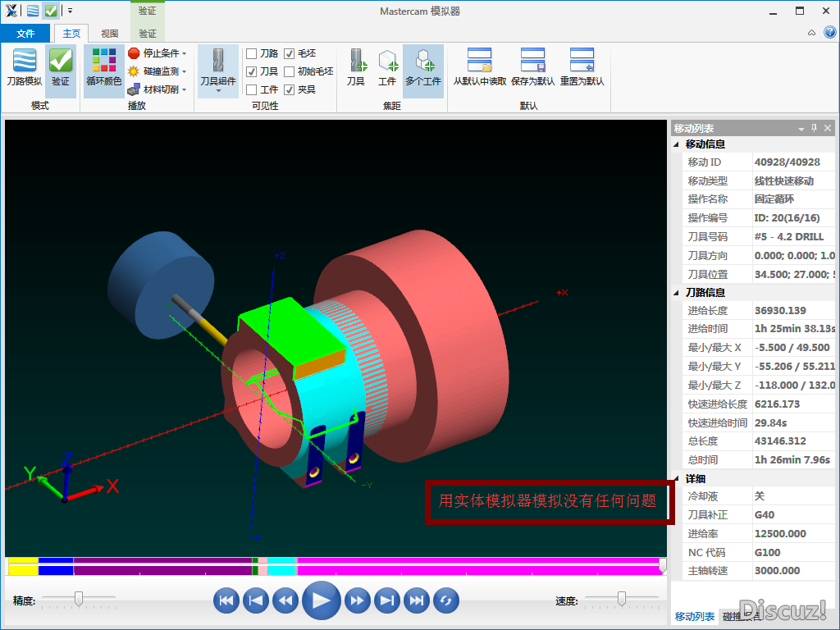
Task: Click the rewind playback button
Action: click(x=285, y=600)
